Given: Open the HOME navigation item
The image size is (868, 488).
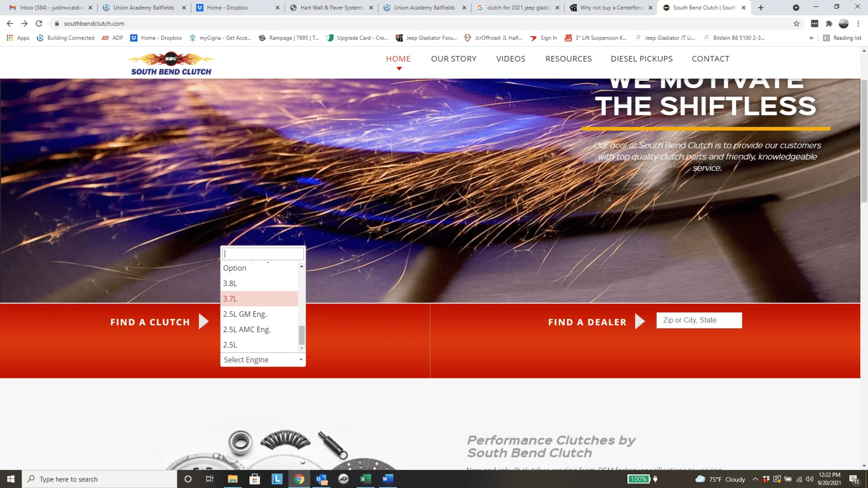Looking at the screenshot, I should click(398, 58).
